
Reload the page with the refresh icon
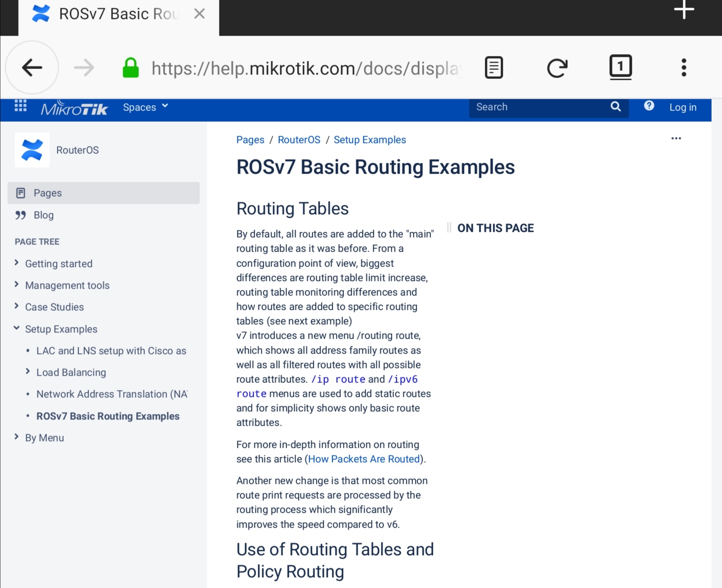point(557,68)
